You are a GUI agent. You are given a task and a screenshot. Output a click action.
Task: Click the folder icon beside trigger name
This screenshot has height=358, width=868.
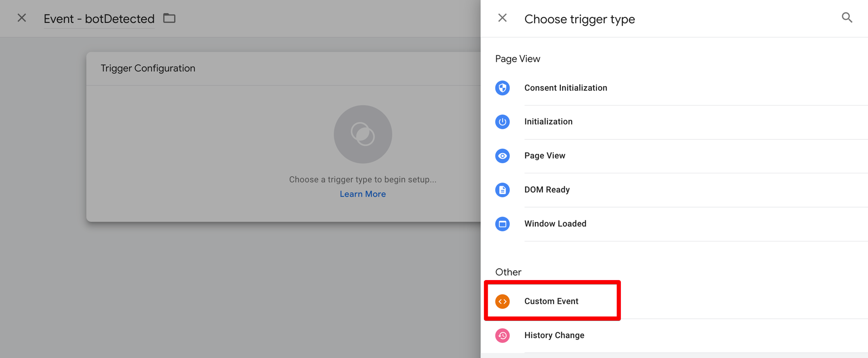[169, 18]
